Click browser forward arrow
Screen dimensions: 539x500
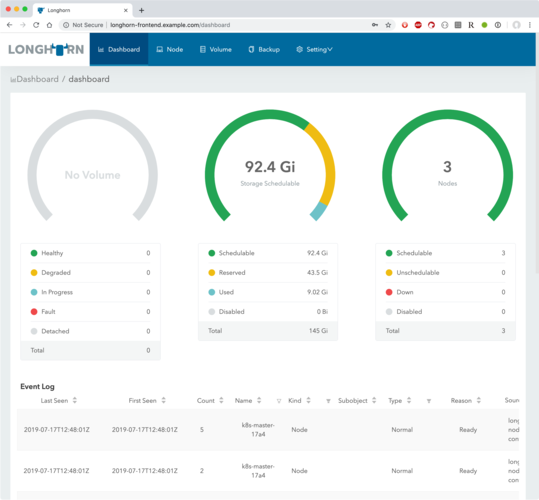[23, 25]
